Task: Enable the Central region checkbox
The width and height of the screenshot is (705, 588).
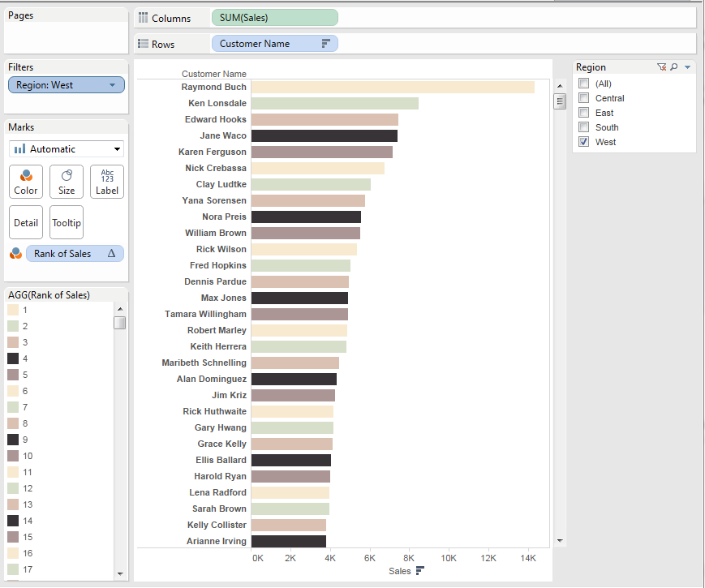Action: pyautogui.click(x=583, y=98)
